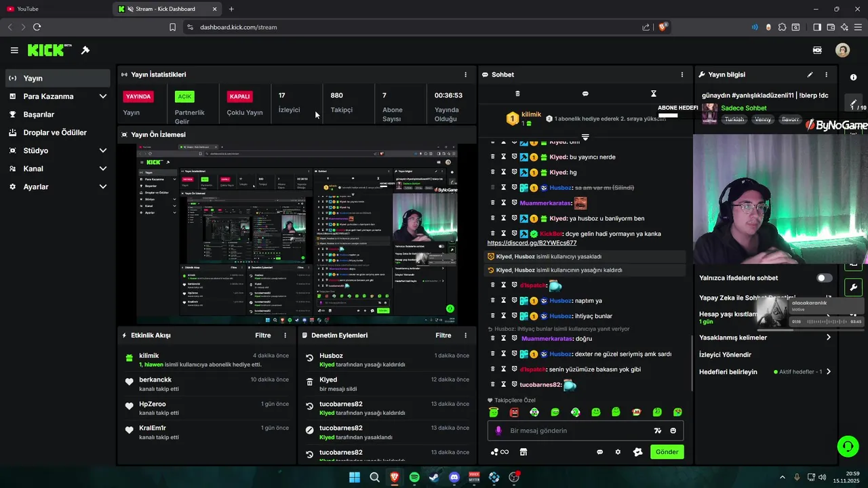Click the green wrench icon on right sidebar
The width and height of the screenshot is (868, 488).
click(853, 287)
